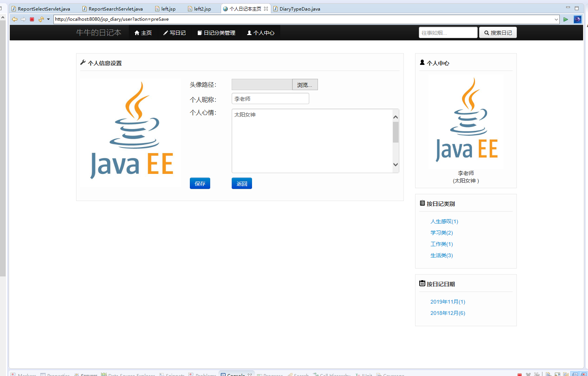Refresh the page with the toolbar refresh icon
Screen dimensions: 588x376
point(41,19)
